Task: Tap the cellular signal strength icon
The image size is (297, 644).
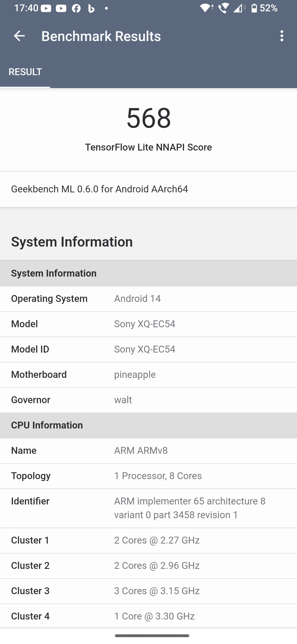Action: (x=239, y=8)
